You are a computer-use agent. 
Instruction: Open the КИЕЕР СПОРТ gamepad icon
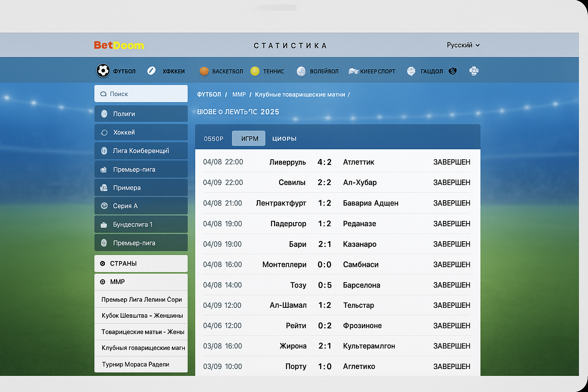(x=353, y=71)
